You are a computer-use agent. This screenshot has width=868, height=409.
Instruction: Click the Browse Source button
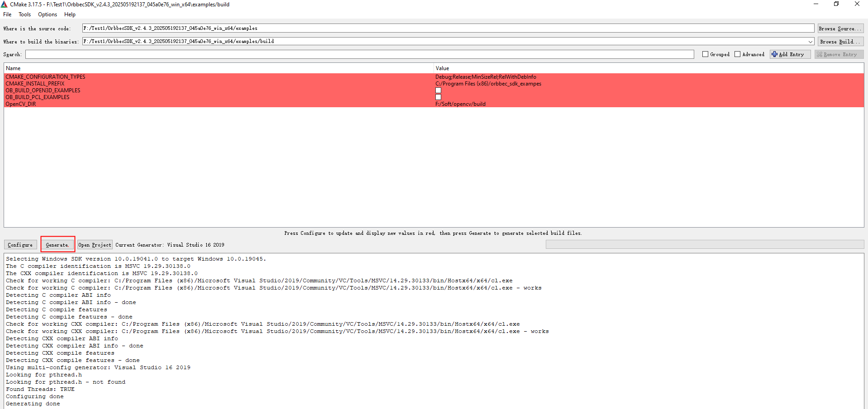coord(840,29)
